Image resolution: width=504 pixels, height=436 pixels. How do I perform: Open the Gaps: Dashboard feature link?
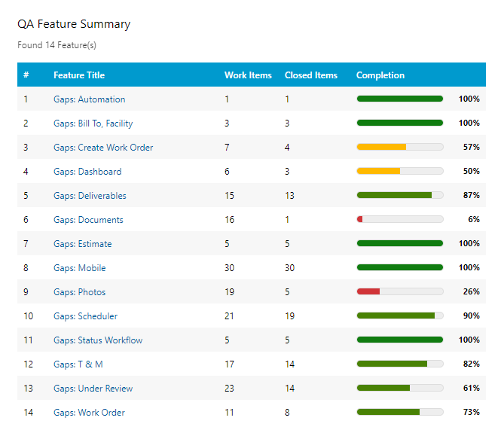tap(87, 172)
